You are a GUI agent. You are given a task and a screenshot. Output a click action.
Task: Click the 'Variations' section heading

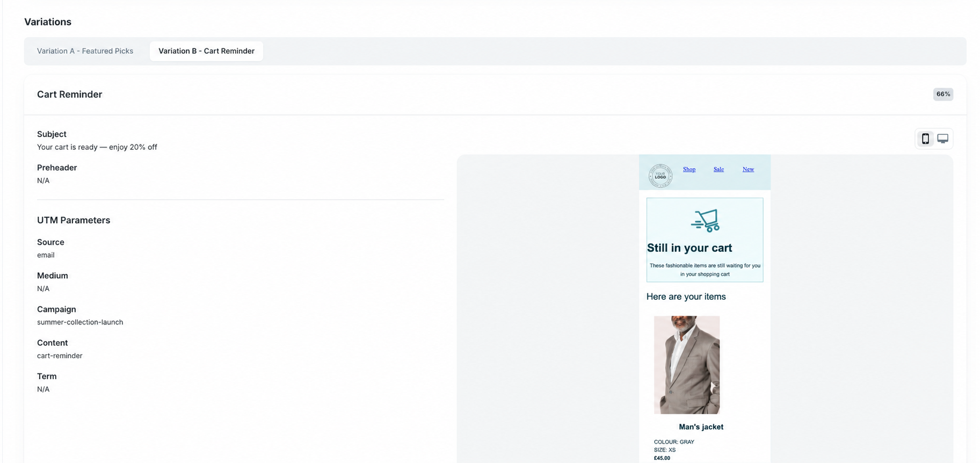click(48, 22)
